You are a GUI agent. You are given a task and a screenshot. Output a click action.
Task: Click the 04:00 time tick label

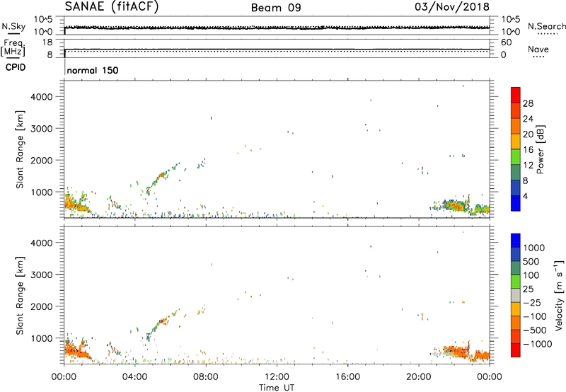[x=135, y=377]
